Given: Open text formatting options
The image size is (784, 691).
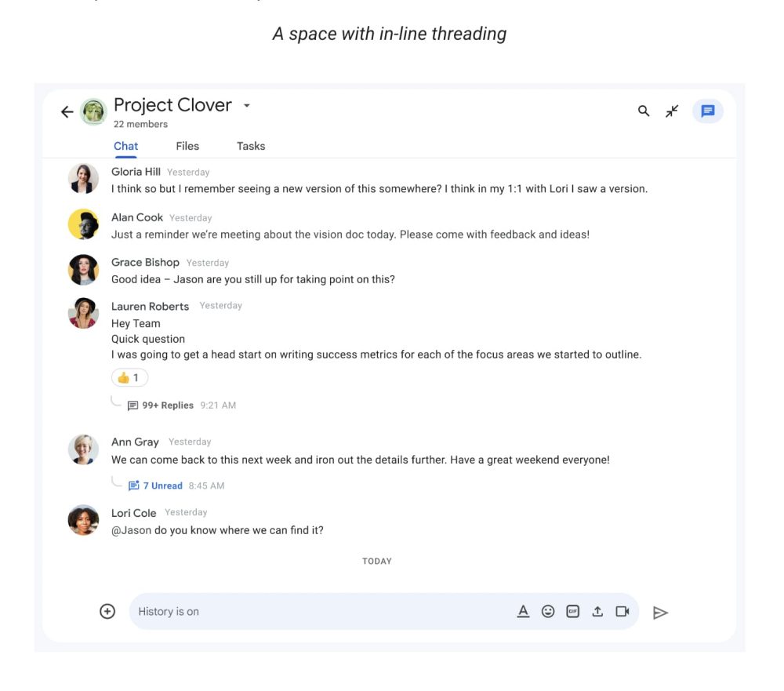Looking at the screenshot, I should [523, 612].
